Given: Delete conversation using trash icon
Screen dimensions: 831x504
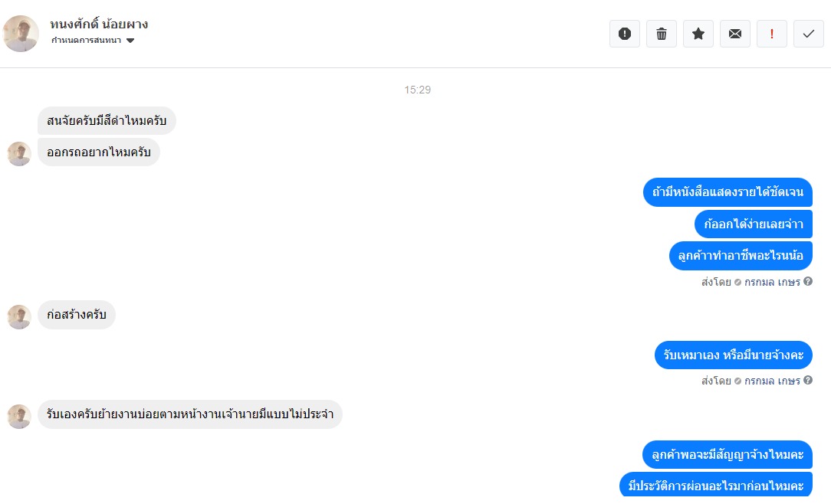Looking at the screenshot, I should [662, 34].
